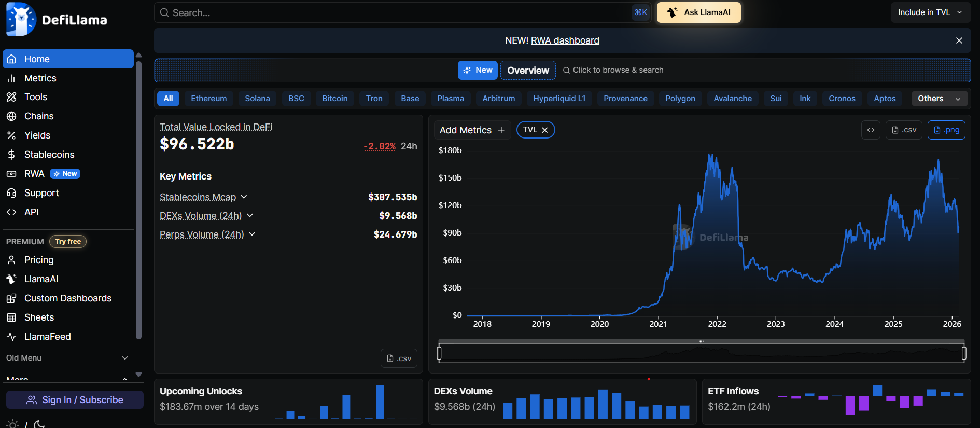Click the DefiLlama logo
Viewport: 980px width, 428px height.
point(56,20)
